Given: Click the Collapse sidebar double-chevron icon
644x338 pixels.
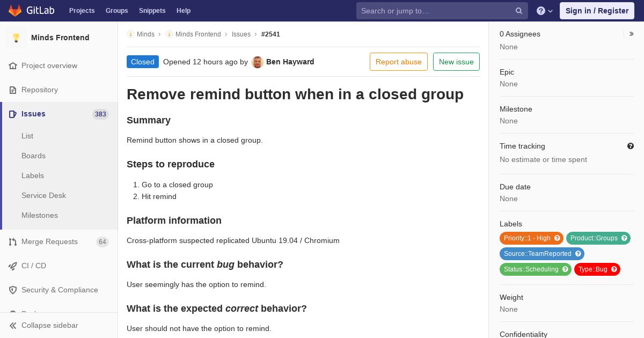Looking at the screenshot, I should point(13,326).
